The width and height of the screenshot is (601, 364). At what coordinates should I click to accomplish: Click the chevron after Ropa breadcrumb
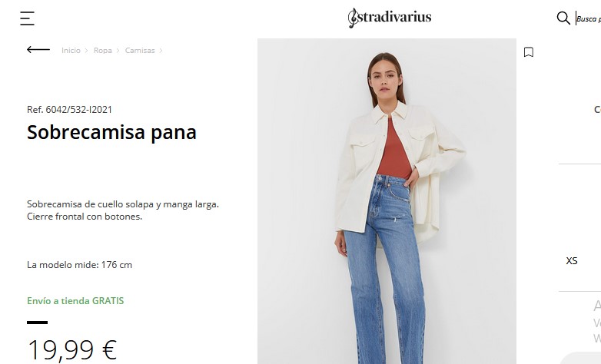tap(118, 51)
